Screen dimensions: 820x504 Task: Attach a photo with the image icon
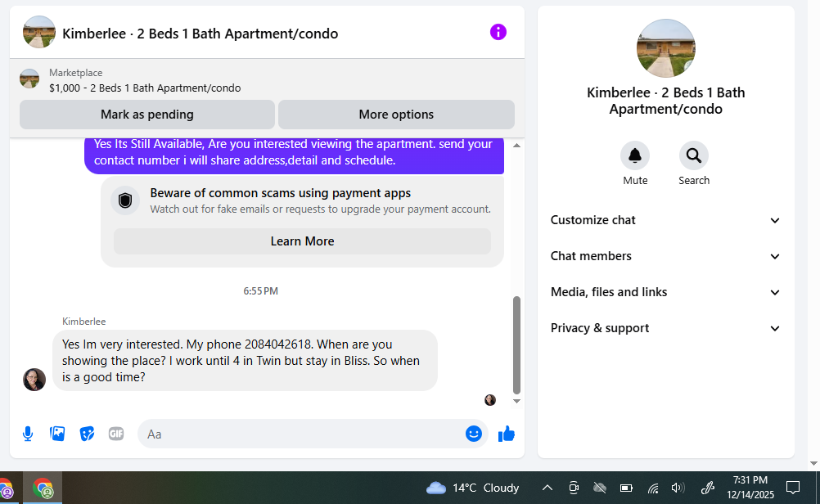(x=57, y=434)
